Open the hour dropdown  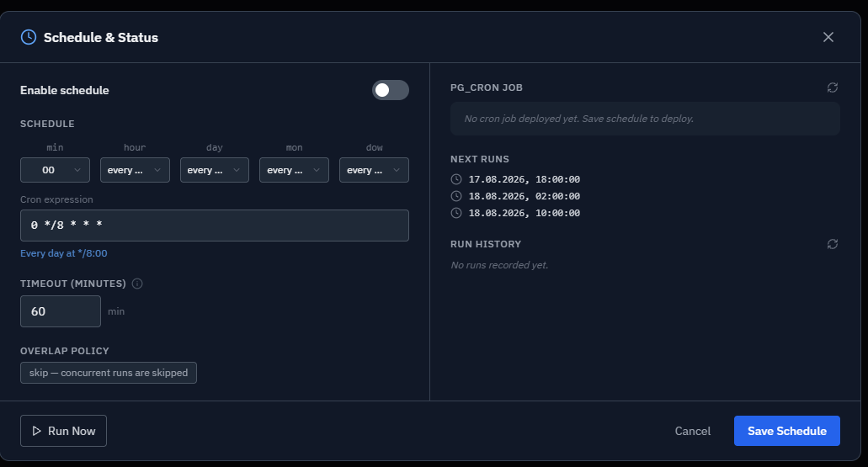(x=135, y=170)
